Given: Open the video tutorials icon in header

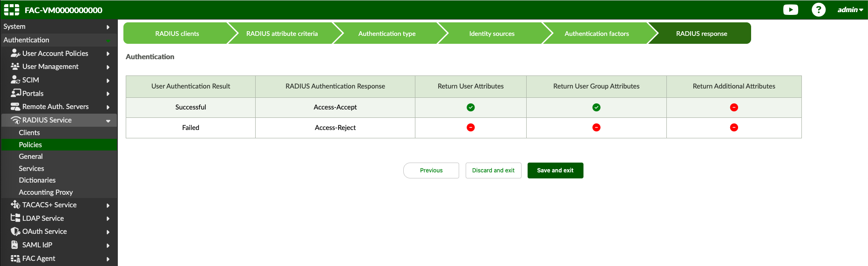Looking at the screenshot, I should (x=790, y=10).
